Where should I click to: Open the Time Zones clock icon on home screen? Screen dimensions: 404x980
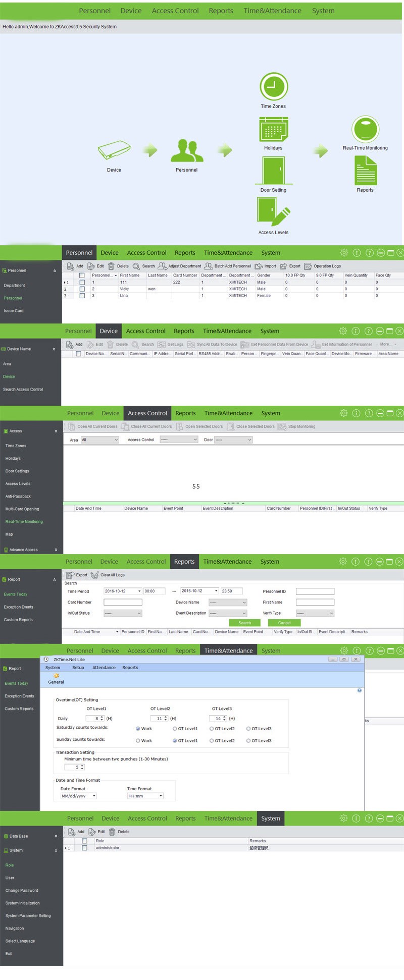point(274,87)
